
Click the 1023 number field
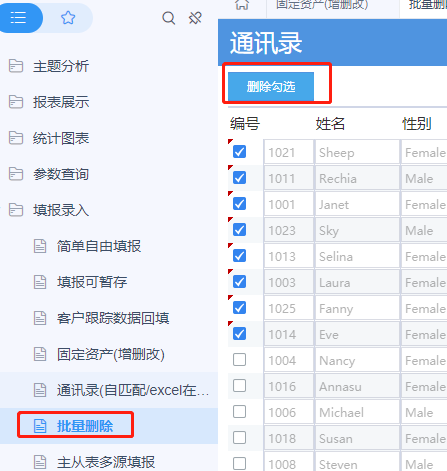tap(288, 230)
